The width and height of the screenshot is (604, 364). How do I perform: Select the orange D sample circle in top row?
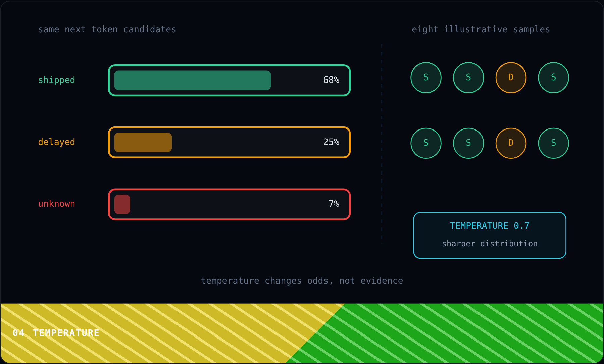[x=511, y=77]
